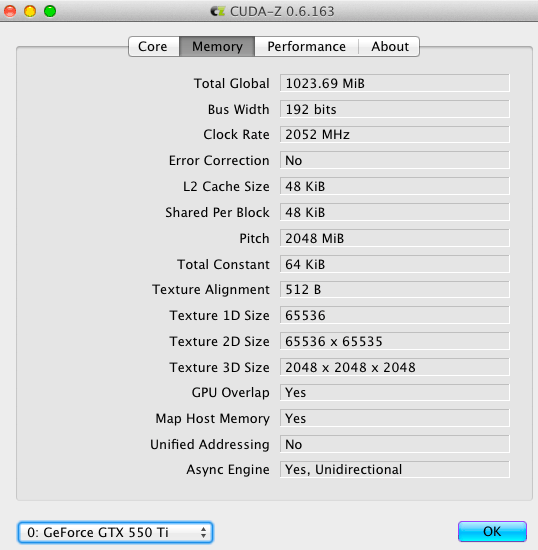Click the Map Host Memory label
538x550 pixels.
click(x=213, y=419)
